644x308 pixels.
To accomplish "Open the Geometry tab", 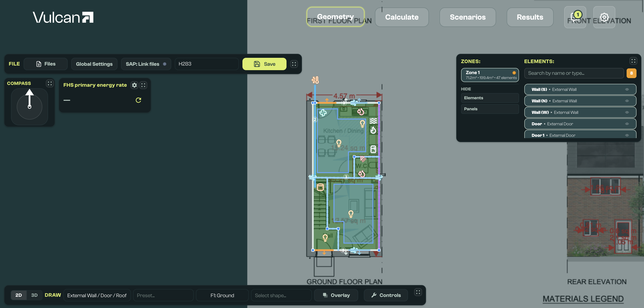I will tap(335, 17).
